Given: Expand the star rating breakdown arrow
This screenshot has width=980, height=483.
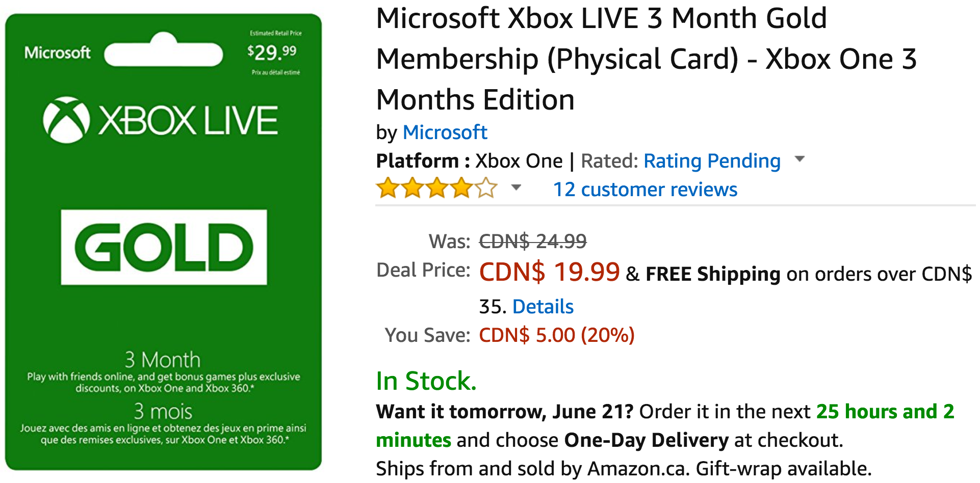Looking at the screenshot, I should (516, 187).
